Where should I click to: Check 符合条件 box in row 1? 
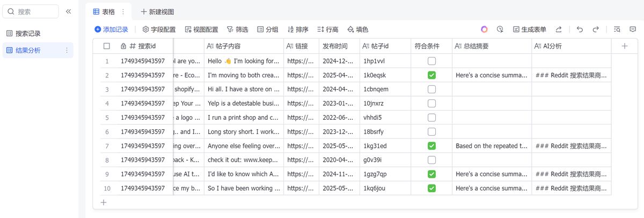pyautogui.click(x=431, y=61)
